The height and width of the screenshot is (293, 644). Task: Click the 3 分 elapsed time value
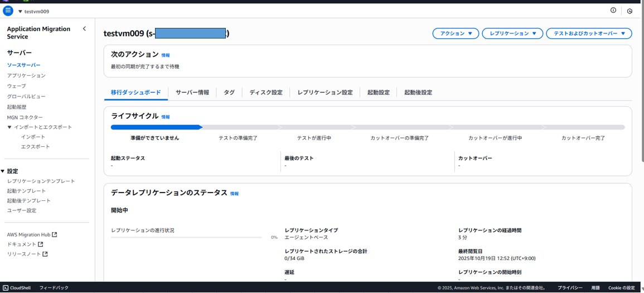tap(463, 238)
